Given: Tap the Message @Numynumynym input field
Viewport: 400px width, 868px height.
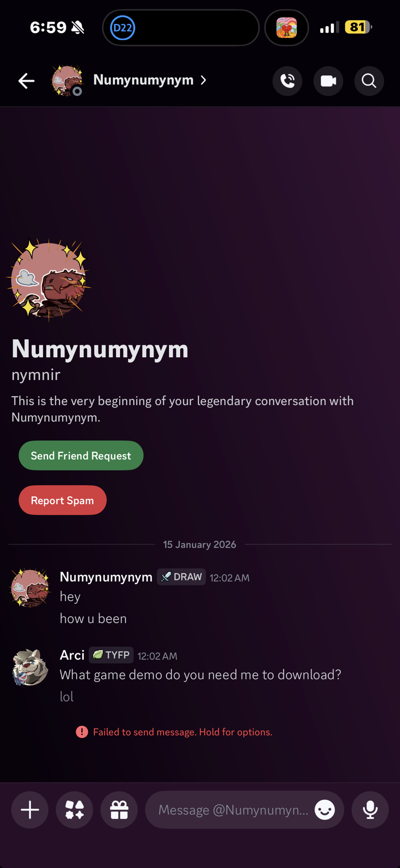Looking at the screenshot, I should [233, 810].
